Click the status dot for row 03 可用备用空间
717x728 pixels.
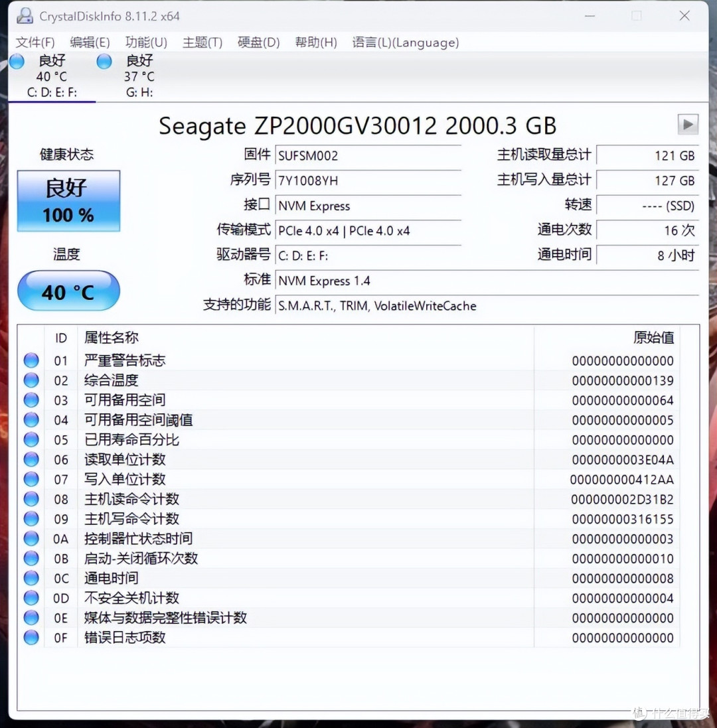click(31, 400)
